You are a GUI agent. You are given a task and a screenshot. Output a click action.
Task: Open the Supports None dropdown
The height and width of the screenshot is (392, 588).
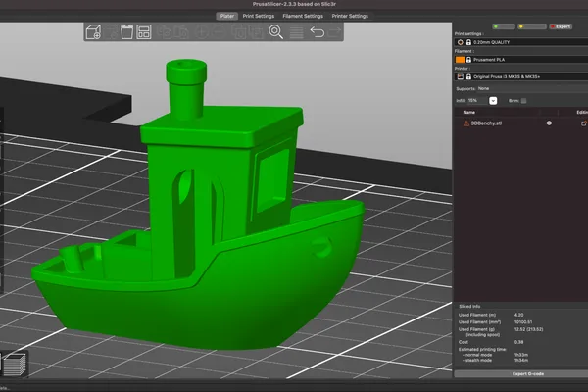click(532, 88)
